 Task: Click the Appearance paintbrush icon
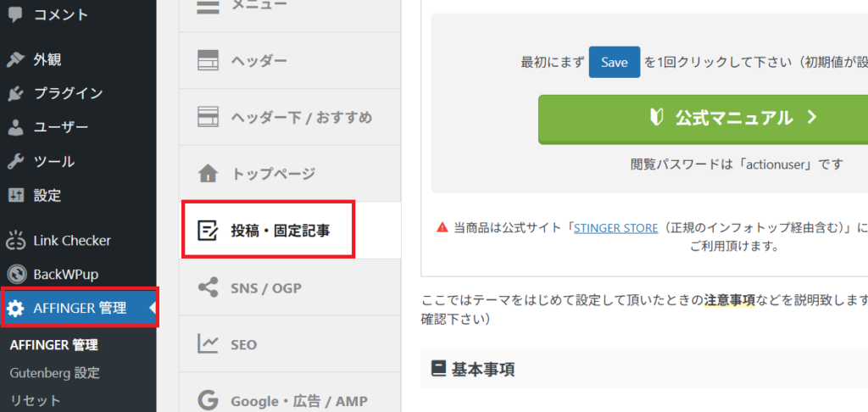(x=15, y=59)
